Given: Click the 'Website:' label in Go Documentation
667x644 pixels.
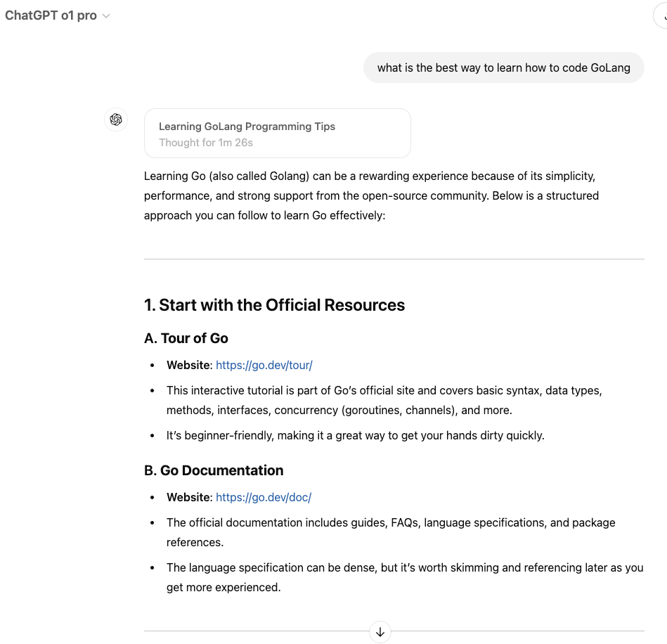Looking at the screenshot, I should coord(189,497).
